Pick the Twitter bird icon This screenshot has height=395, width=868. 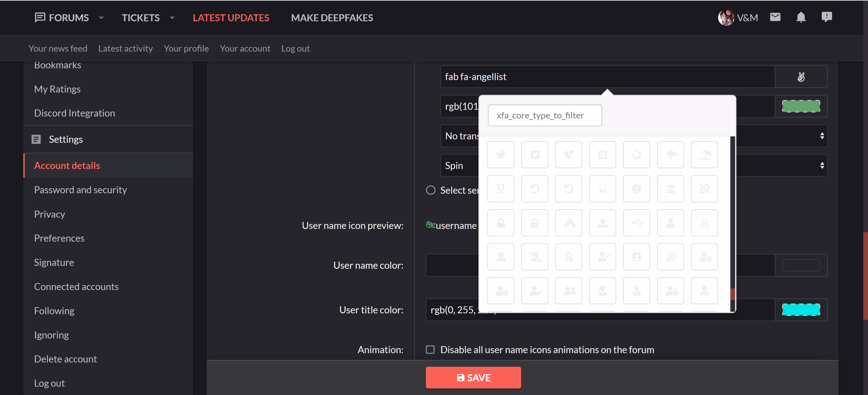pos(500,155)
